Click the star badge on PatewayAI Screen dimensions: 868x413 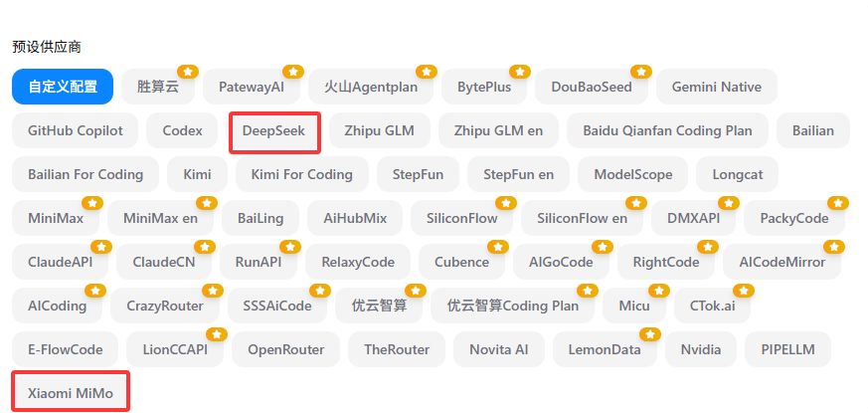coord(293,72)
